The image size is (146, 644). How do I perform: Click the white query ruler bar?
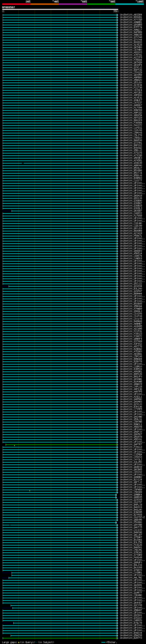click(x=60, y=9)
